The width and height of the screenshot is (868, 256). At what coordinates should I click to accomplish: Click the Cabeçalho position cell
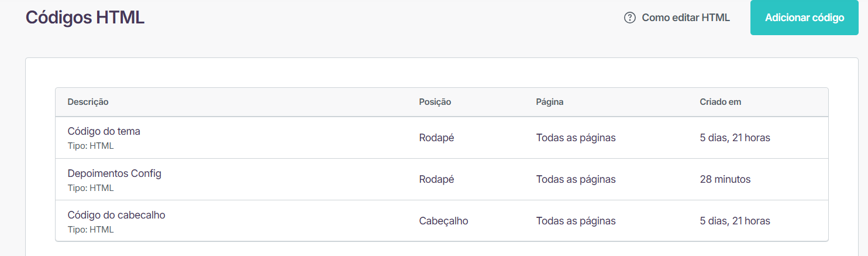(x=443, y=221)
